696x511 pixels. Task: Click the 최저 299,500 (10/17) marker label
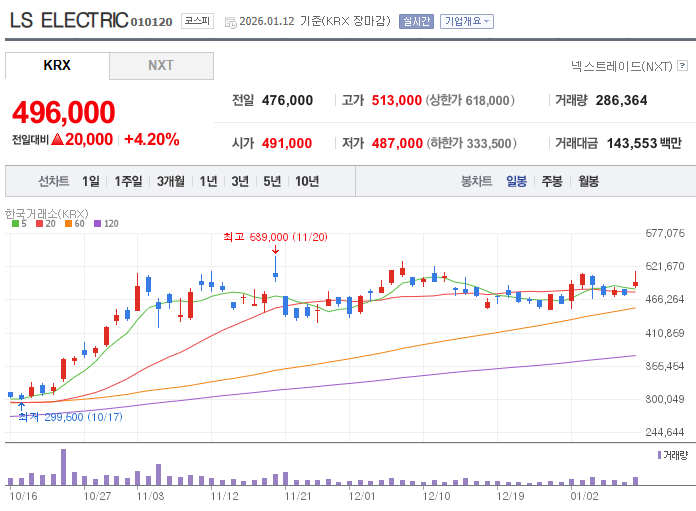pos(71,417)
